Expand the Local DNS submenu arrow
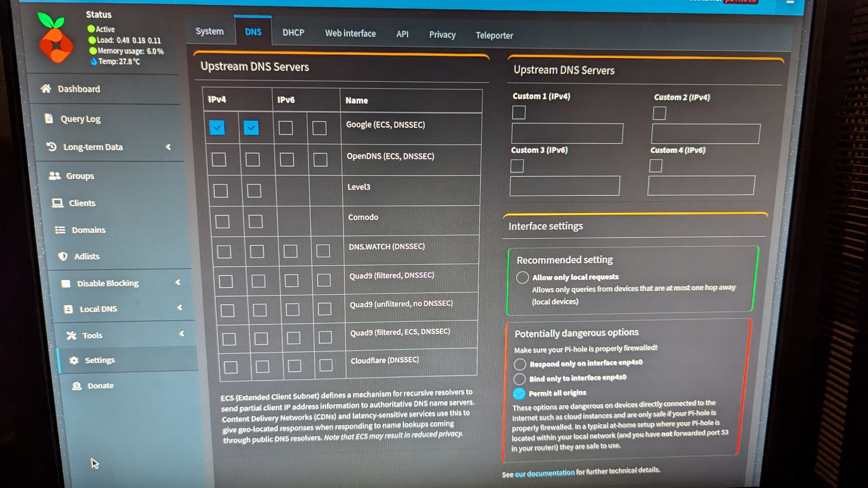The image size is (868, 488). pyautogui.click(x=180, y=308)
